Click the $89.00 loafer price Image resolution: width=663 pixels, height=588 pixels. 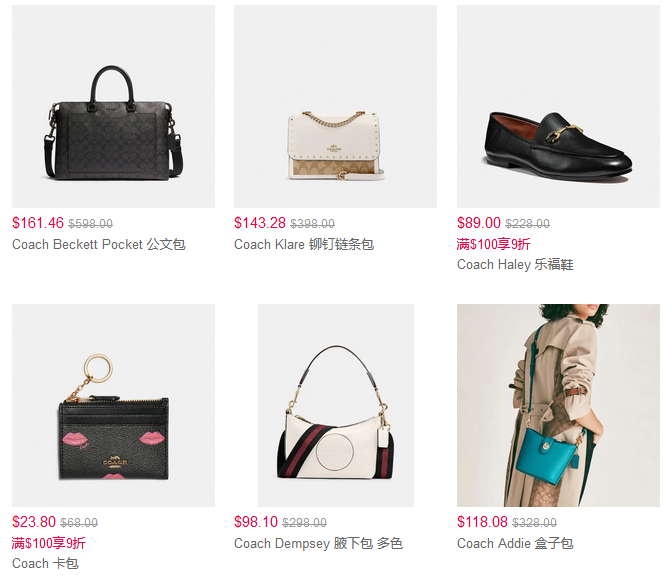pos(479,223)
